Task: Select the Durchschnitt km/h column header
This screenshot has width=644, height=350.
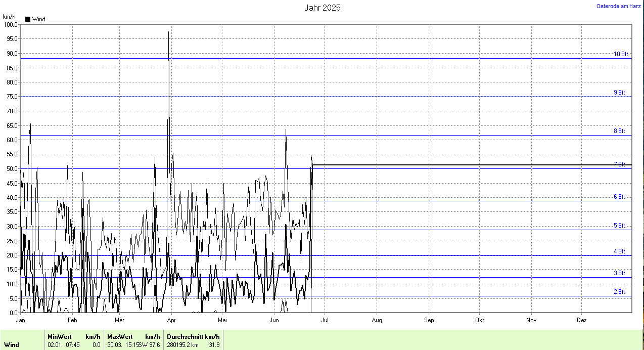Action: coord(193,337)
